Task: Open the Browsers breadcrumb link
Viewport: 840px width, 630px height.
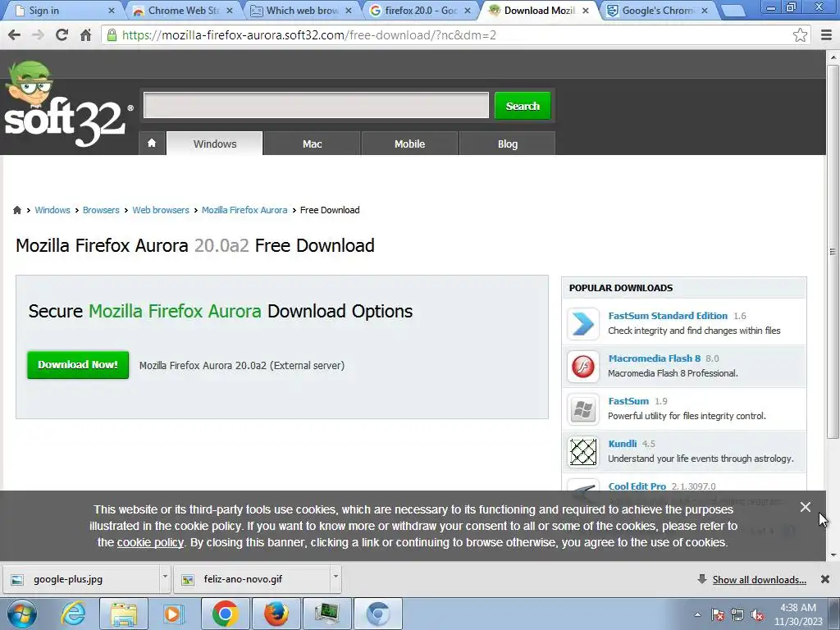Action: pos(101,210)
